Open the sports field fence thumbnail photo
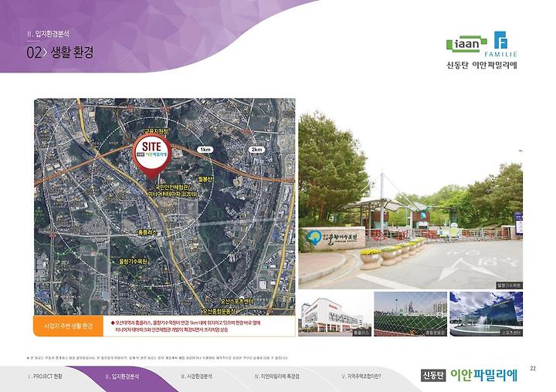The width and height of the screenshot is (556, 392). pos(410,314)
